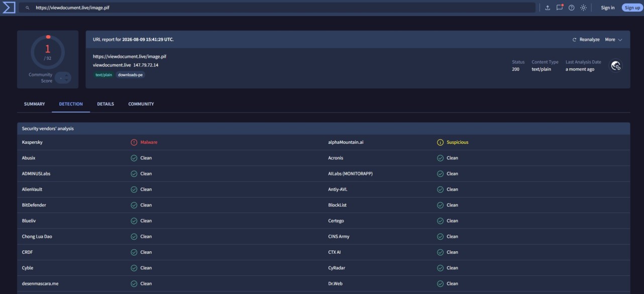Click the yellow Suspicious verdict text
Screen dimensions: 644x294
(457, 142)
